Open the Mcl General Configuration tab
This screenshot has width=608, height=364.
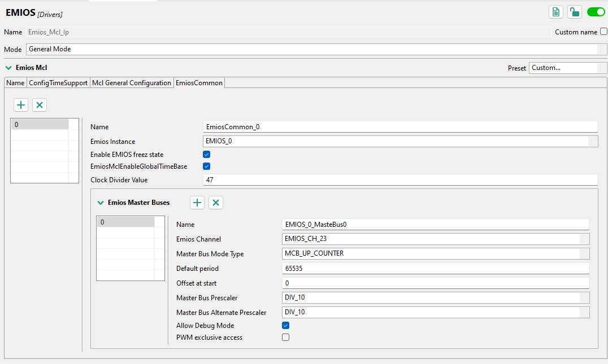132,83
